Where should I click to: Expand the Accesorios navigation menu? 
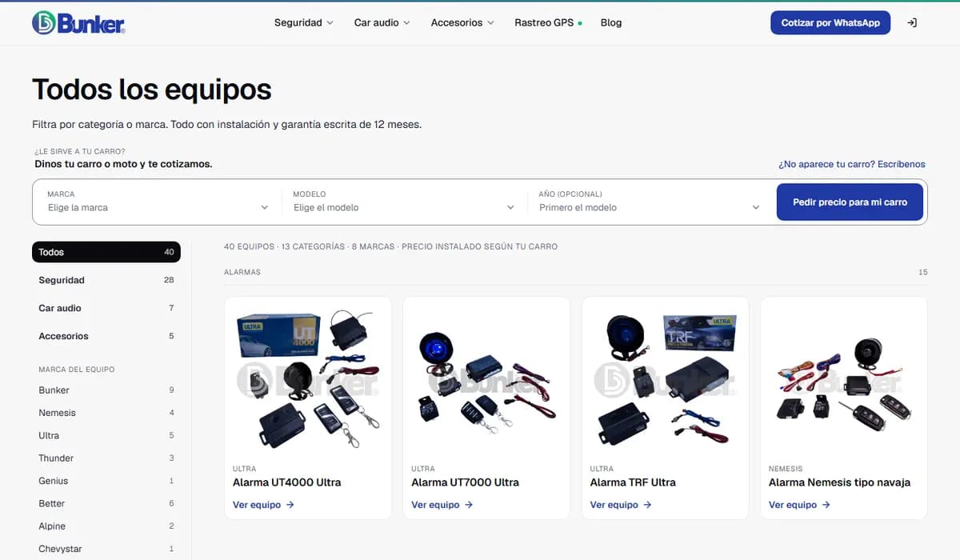462,22
